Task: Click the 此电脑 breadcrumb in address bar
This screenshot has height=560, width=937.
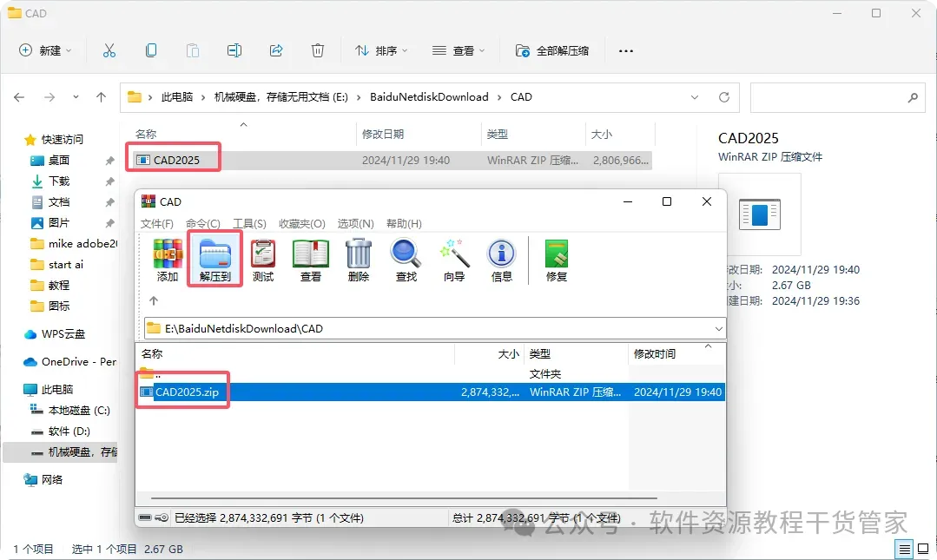Action: 177,97
